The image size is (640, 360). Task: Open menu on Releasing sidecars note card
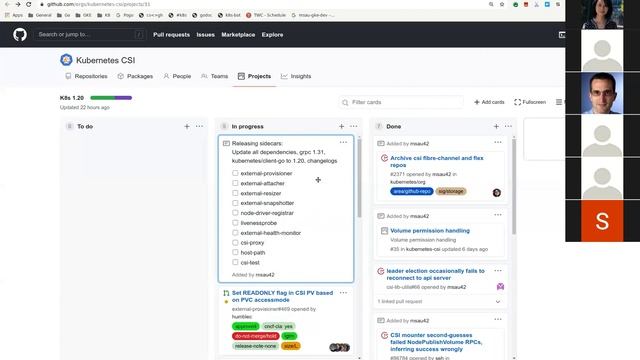coord(343,142)
